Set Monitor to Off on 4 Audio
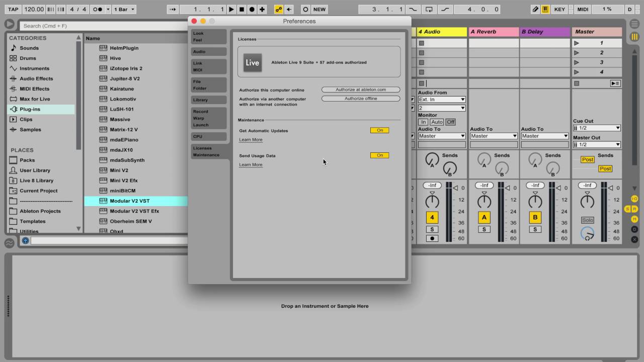The image size is (644, 362). click(450, 122)
